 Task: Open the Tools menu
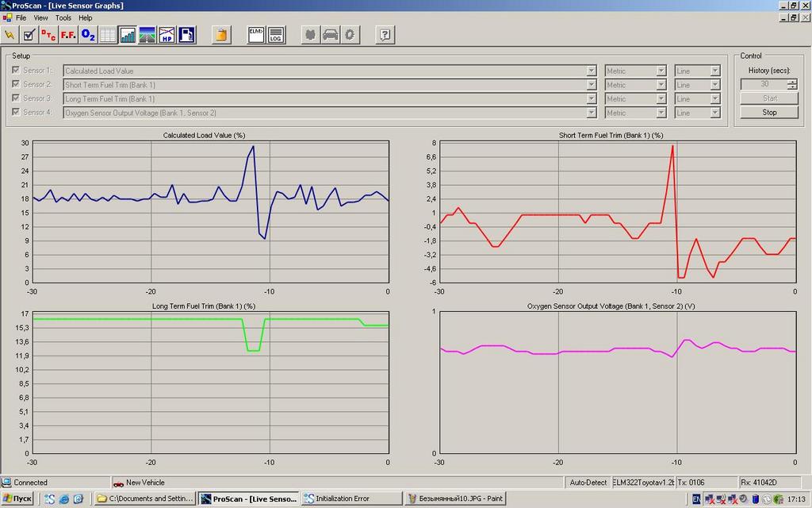point(63,17)
